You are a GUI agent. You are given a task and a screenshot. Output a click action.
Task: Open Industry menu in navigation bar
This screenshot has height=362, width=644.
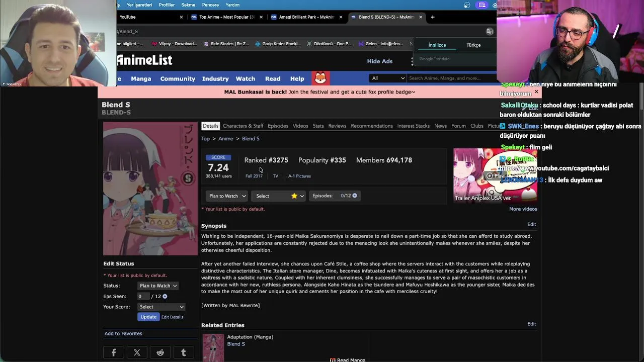click(x=215, y=79)
